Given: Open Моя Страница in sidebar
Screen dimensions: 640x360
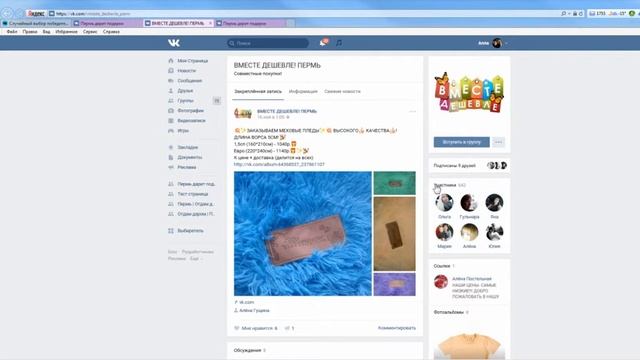Looking at the screenshot, I should click(193, 61).
